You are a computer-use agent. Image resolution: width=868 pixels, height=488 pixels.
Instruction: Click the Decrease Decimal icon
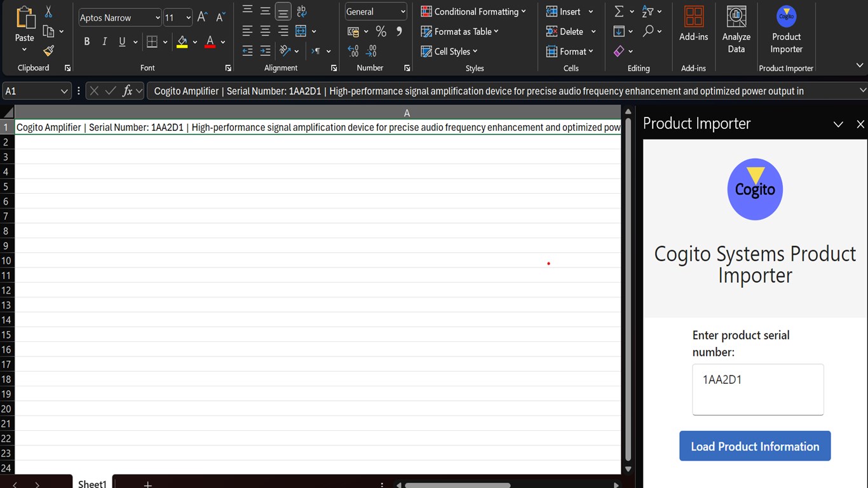(372, 51)
